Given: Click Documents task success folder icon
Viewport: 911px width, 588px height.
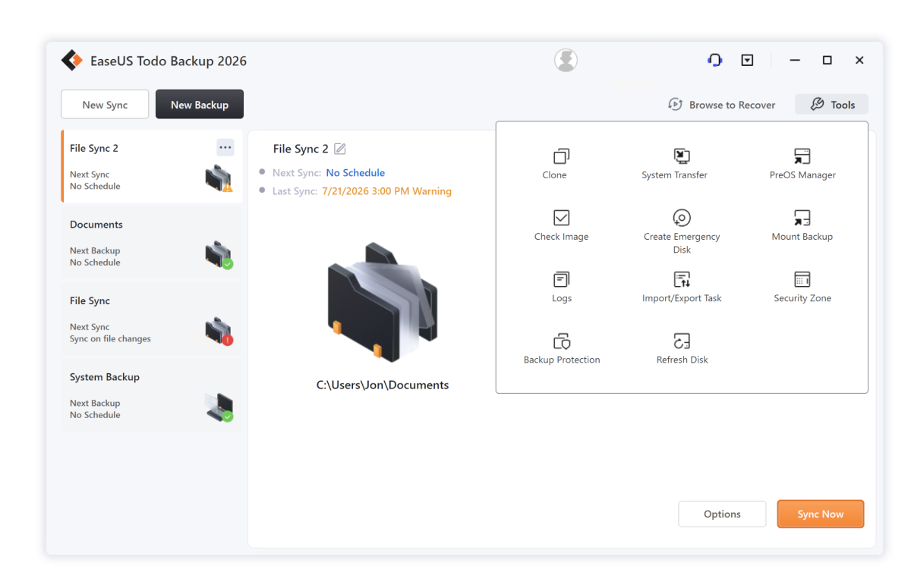Looking at the screenshot, I should click(219, 255).
